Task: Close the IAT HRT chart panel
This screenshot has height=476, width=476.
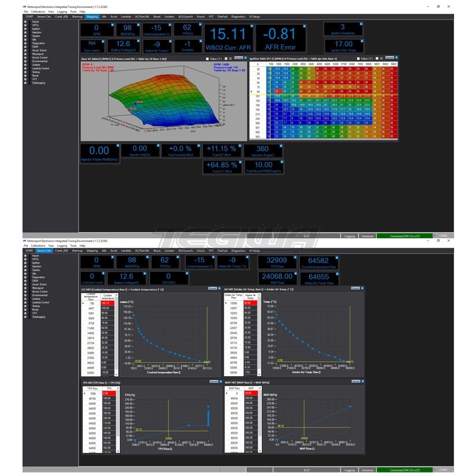Action: click(363, 287)
